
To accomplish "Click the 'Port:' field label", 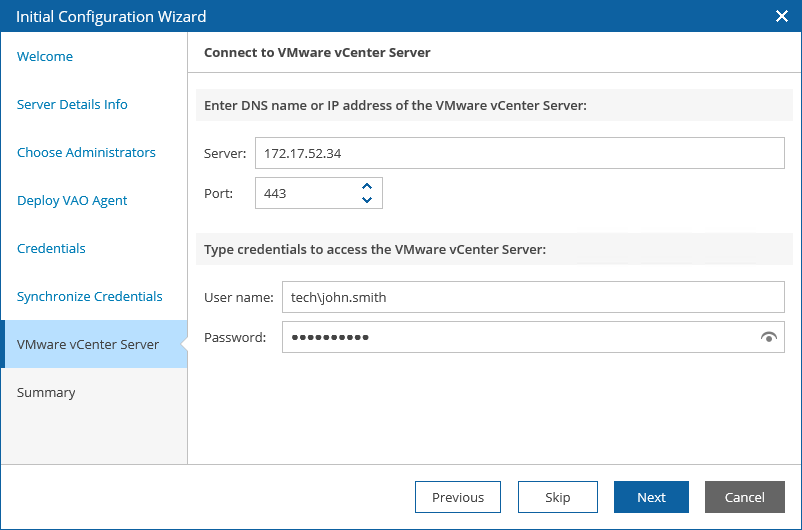I will point(218,193).
